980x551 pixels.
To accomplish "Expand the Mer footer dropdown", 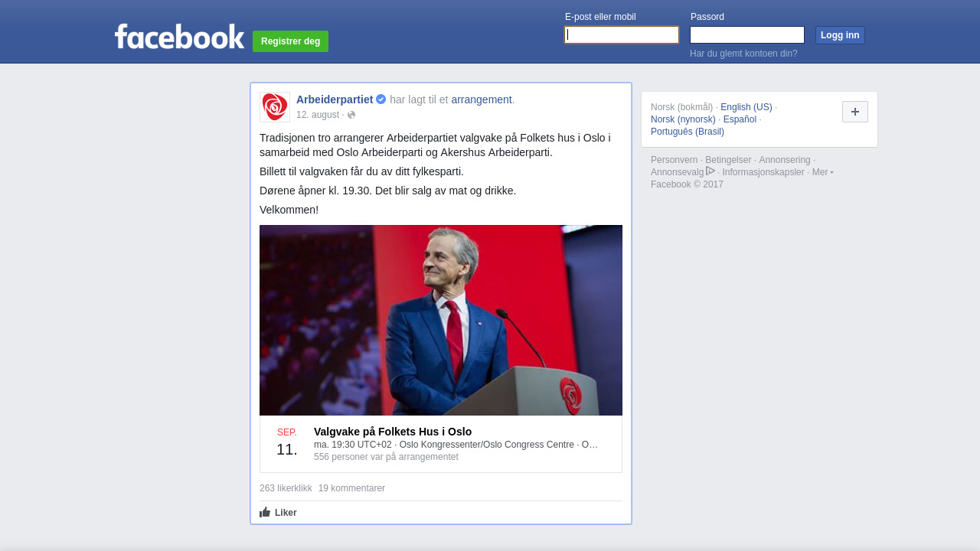I will (x=823, y=172).
